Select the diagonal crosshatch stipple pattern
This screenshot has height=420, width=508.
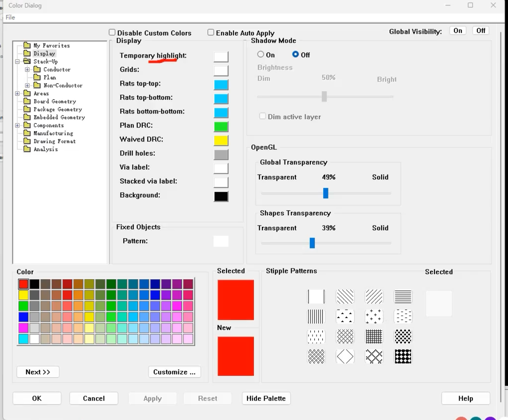click(345, 336)
